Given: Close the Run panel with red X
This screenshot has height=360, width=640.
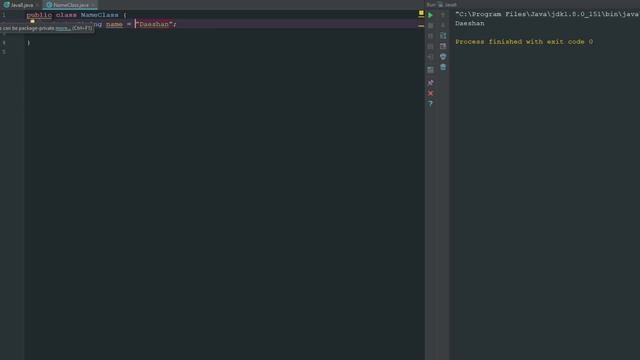Looking at the screenshot, I should click(x=430, y=93).
